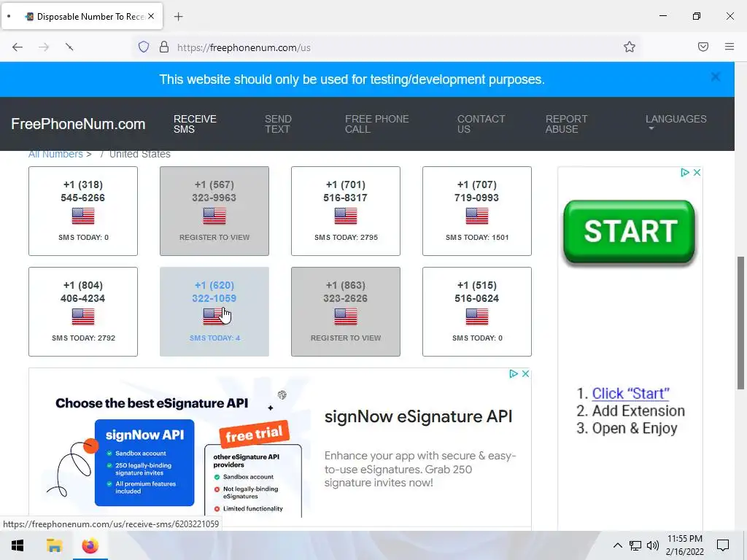Viewport: 747px width, 560px height.
Task: Click the US flag under +1 (567) 323-9963
Action: [214, 216]
